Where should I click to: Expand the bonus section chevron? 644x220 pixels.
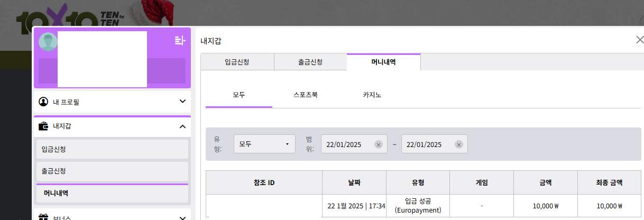click(182, 217)
